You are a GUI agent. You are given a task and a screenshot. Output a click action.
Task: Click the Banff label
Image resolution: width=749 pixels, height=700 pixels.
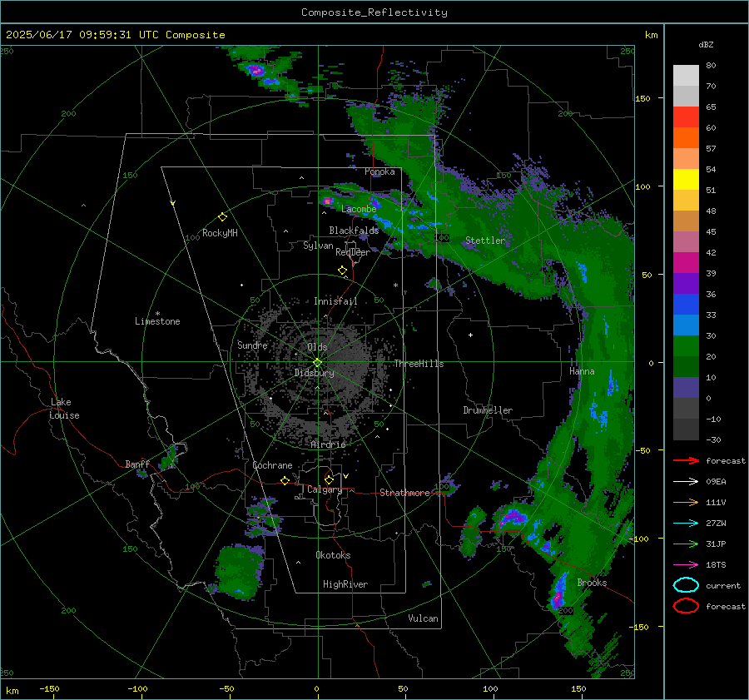(137, 464)
